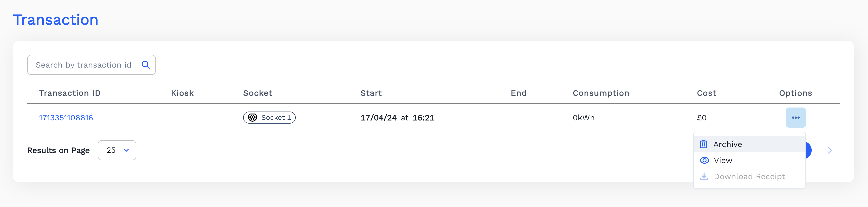Image resolution: width=868 pixels, height=207 pixels.
Task: Choose Archive from the options menu
Action: (727, 144)
